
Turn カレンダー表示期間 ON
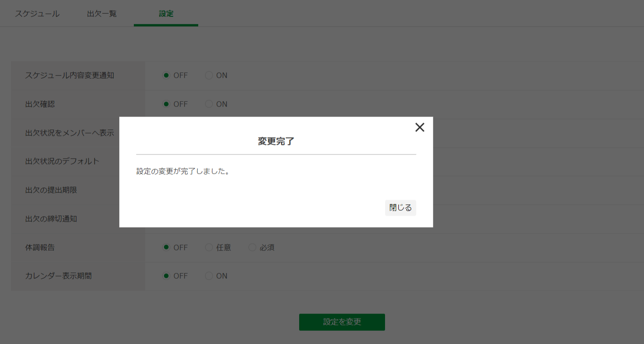209,276
